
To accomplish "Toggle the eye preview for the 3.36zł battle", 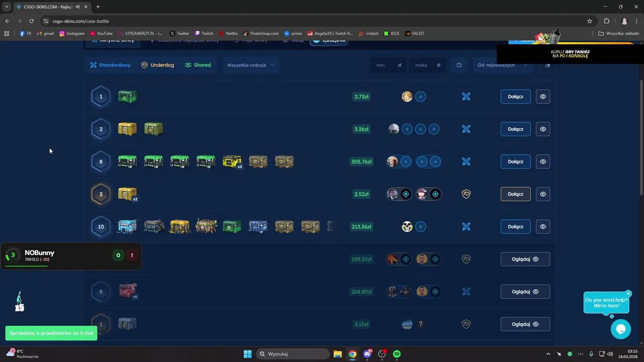I will pyautogui.click(x=543, y=129).
